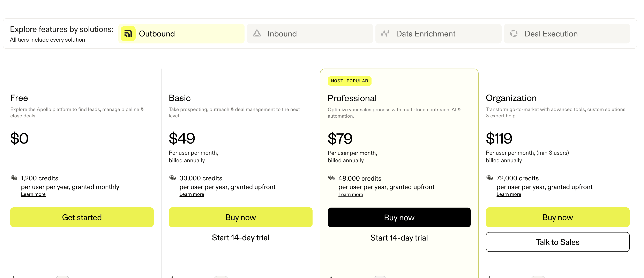Start the 14-day trial for Professional
644x278 pixels.
point(399,238)
